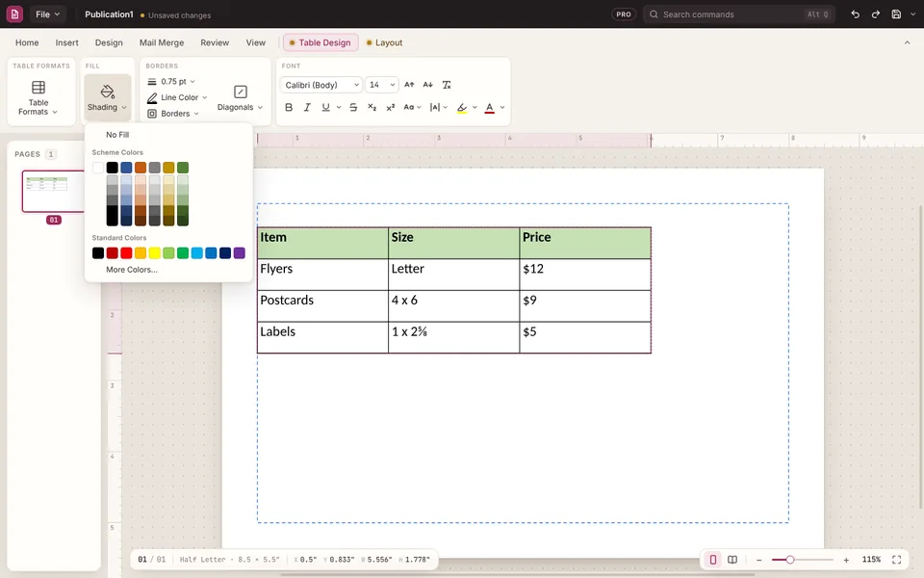924x578 pixels.
Task: Click the zoom out minus icon
Action: click(x=759, y=560)
